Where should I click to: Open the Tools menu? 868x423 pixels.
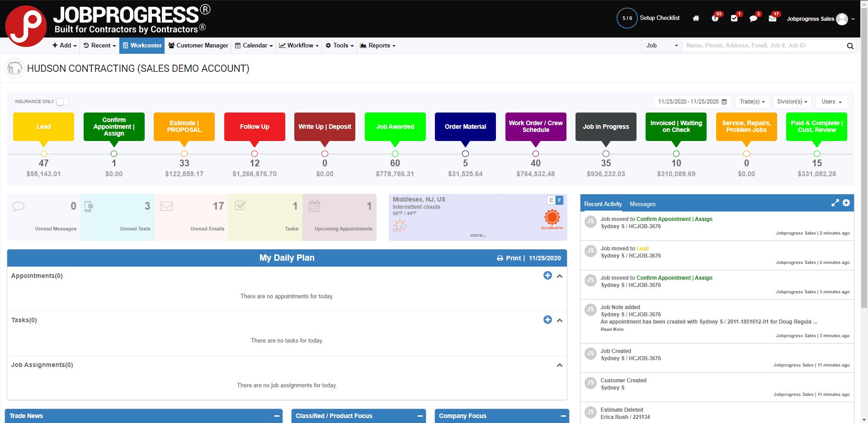[340, 46]
